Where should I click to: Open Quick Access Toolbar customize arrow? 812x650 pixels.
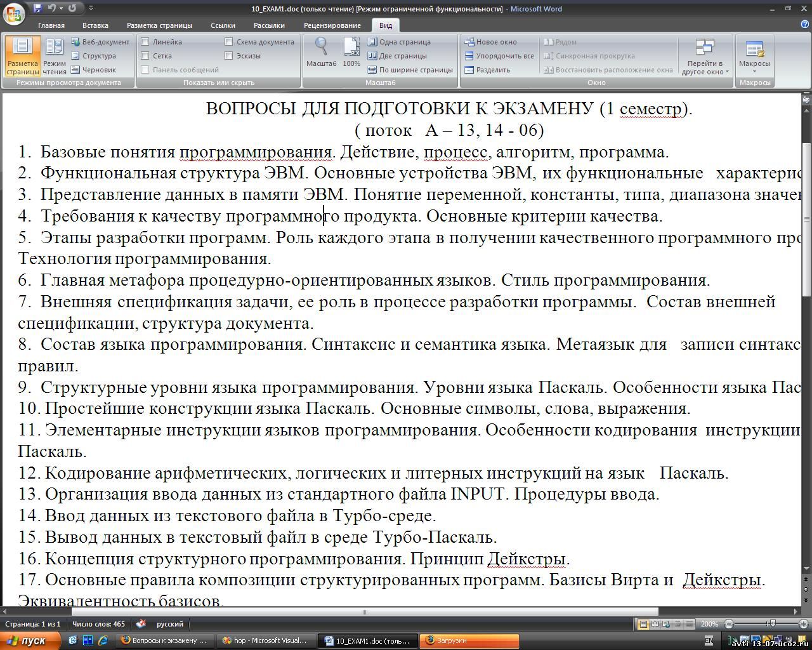tap(91, 8)
